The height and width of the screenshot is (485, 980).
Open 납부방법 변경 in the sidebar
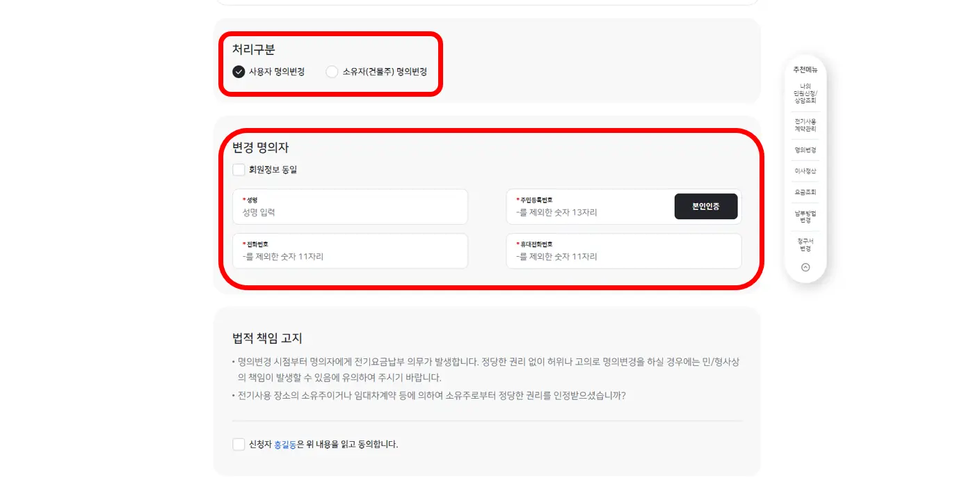(x=805, y=216)
